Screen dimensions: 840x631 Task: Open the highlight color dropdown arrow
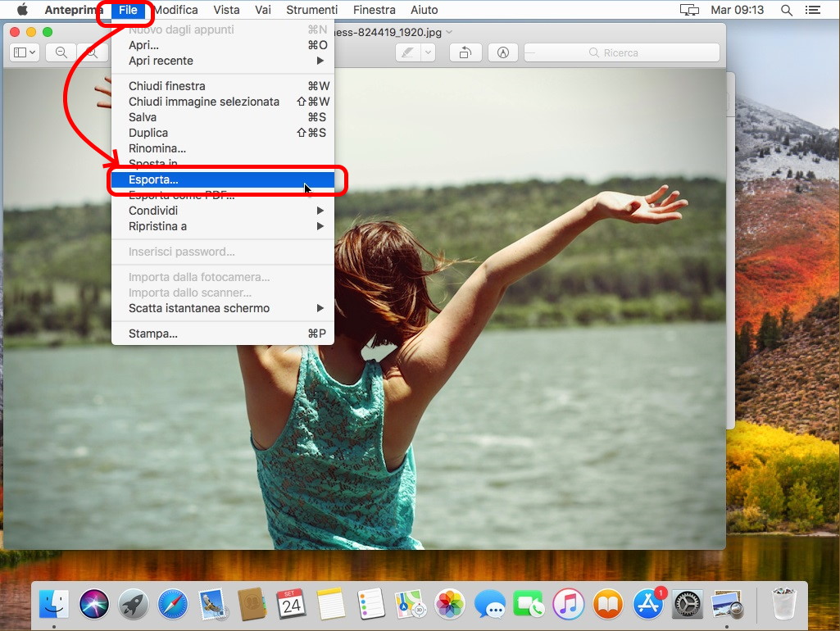(x=428, y=52)
